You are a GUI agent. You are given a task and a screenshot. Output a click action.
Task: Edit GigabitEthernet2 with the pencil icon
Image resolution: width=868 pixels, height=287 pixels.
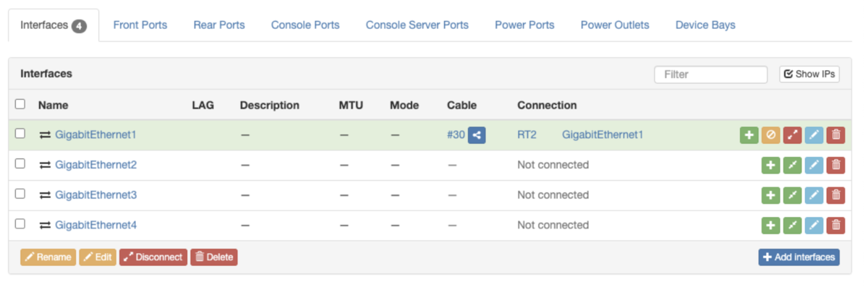tap(814, 165)
